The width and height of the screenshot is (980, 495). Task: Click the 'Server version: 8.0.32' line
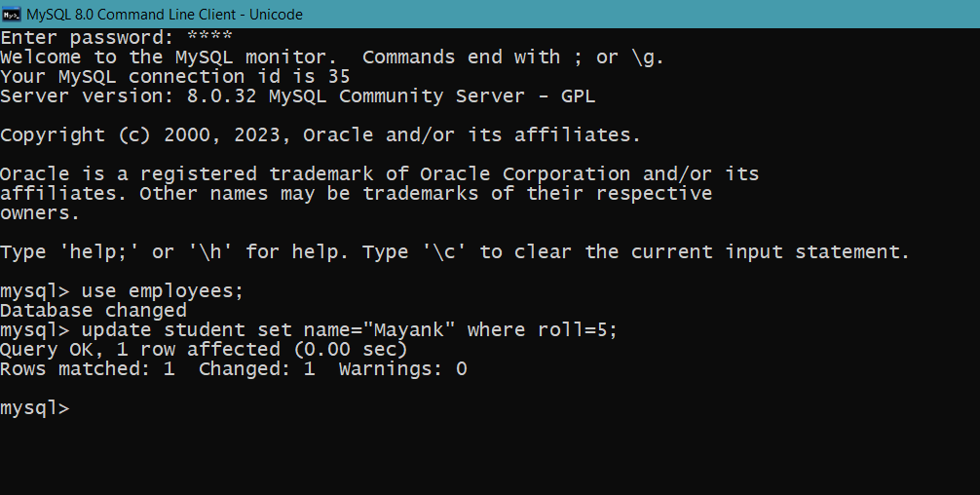point(297,96)
